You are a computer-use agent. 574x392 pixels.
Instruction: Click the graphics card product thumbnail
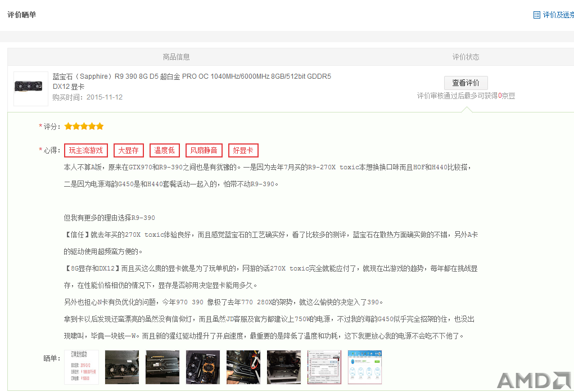pyautogui.click(x=31, y=89)
